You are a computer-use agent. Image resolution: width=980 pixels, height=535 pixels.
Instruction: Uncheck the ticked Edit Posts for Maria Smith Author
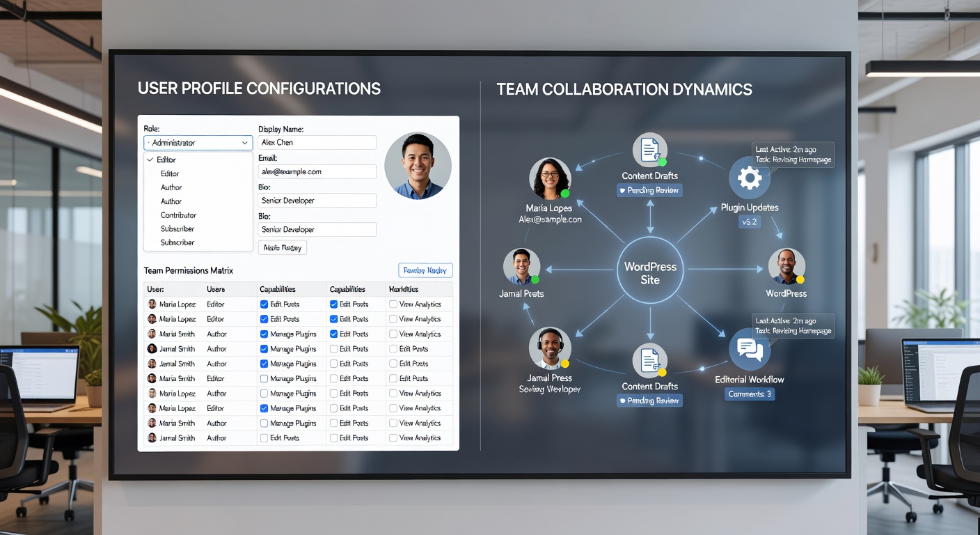tap(333, 334)
